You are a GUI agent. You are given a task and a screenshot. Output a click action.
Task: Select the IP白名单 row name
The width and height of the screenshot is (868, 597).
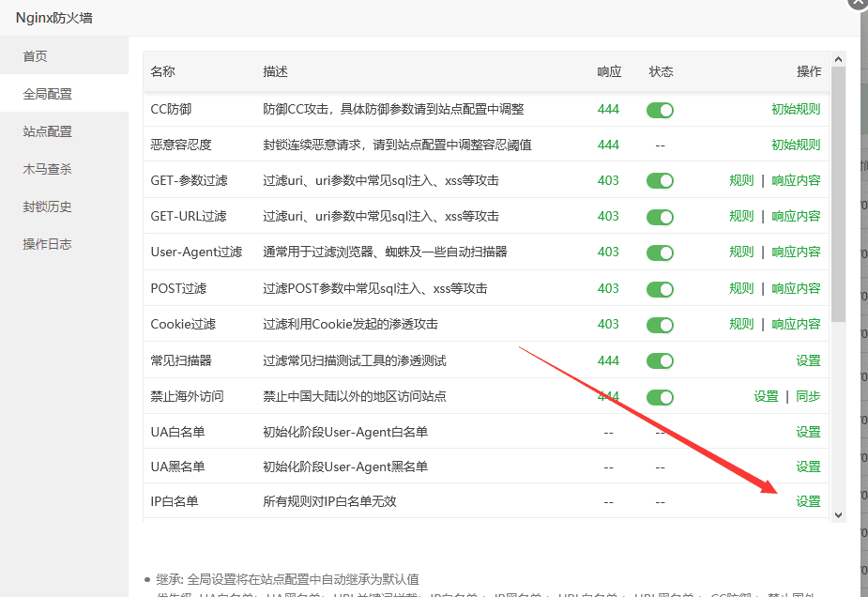(x=175, y=501)
